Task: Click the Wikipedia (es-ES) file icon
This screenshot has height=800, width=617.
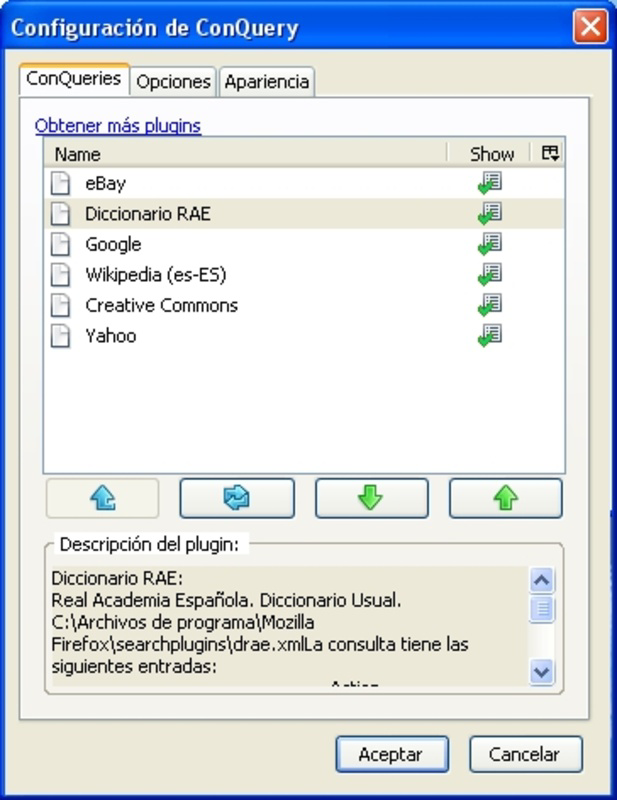Action: click(60, 276)
